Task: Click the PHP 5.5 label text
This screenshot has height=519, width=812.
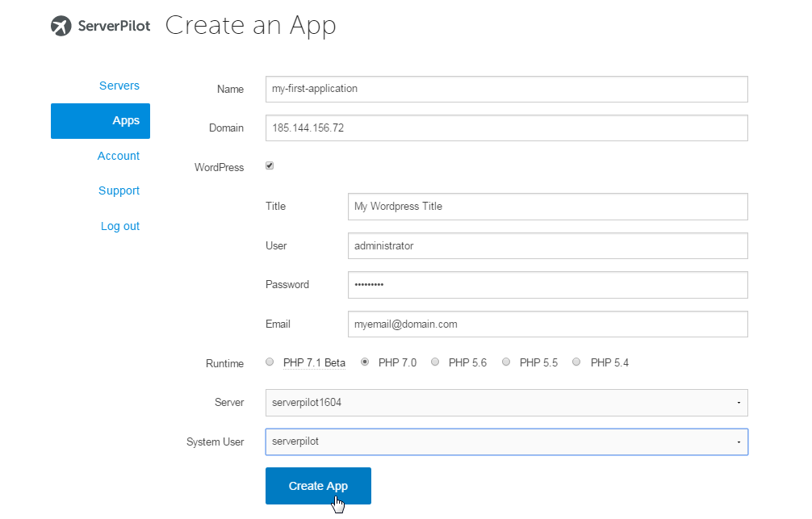Action: tap(538, 362)
